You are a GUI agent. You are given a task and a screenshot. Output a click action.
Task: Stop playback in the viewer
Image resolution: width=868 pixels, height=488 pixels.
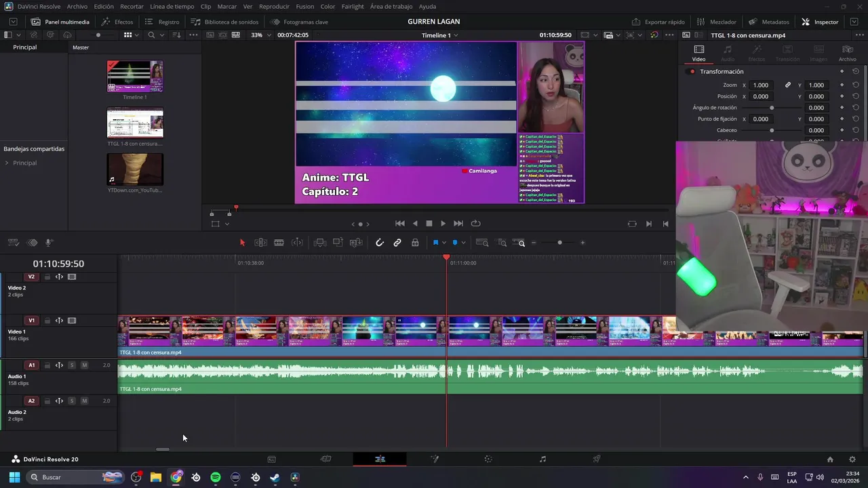point(429,224)
